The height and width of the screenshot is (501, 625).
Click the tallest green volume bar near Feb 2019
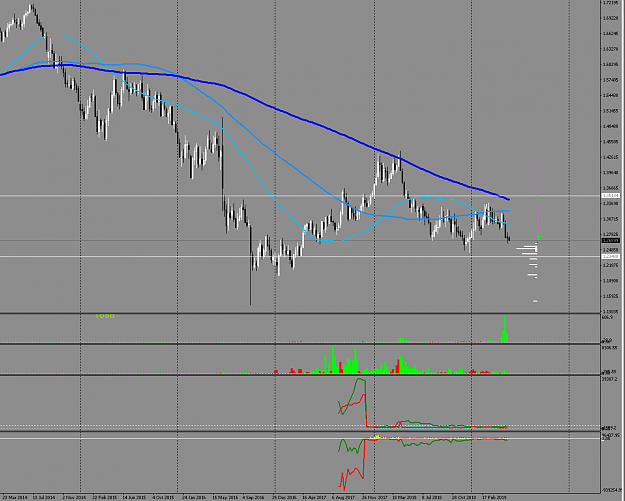coord(505,328)
